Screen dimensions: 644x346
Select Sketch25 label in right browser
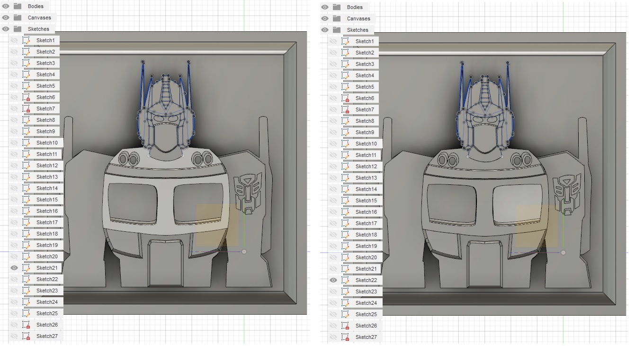[366, 314]
